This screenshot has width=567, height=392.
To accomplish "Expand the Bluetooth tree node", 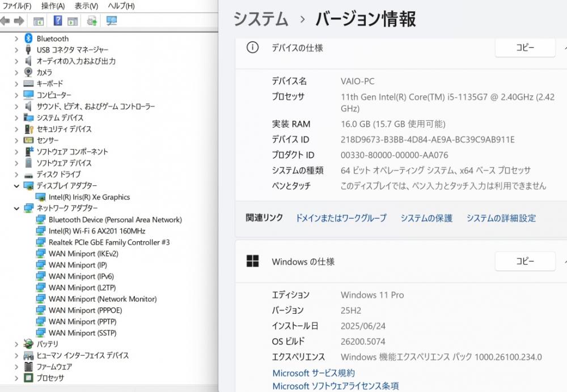I will coord(16,39).
